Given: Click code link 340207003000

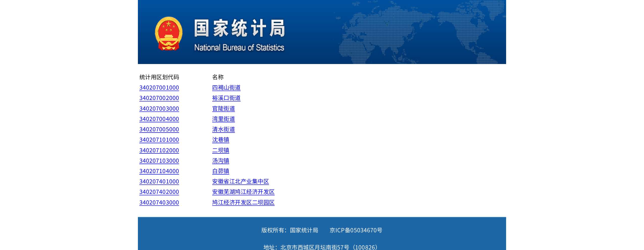Looking at the screenshot, I should [x=159, y=109].
